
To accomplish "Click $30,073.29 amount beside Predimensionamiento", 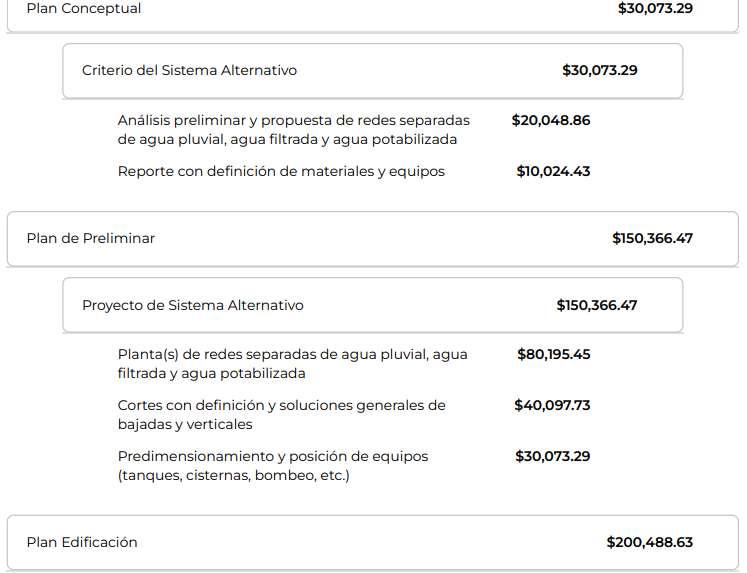I will point(553,456).
